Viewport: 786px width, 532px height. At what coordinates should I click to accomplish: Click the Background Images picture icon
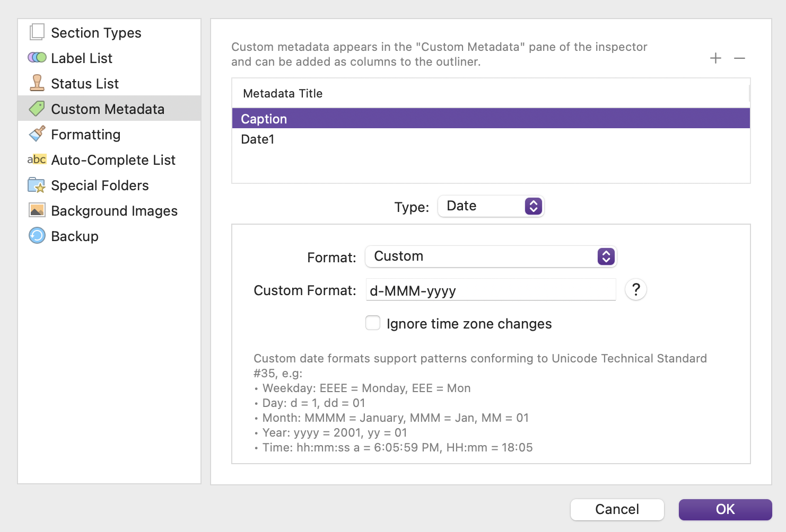37,210
